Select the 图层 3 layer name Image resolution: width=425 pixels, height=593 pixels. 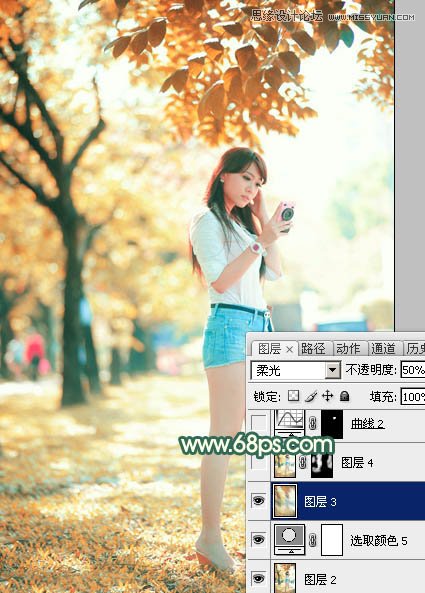(320, 501)
